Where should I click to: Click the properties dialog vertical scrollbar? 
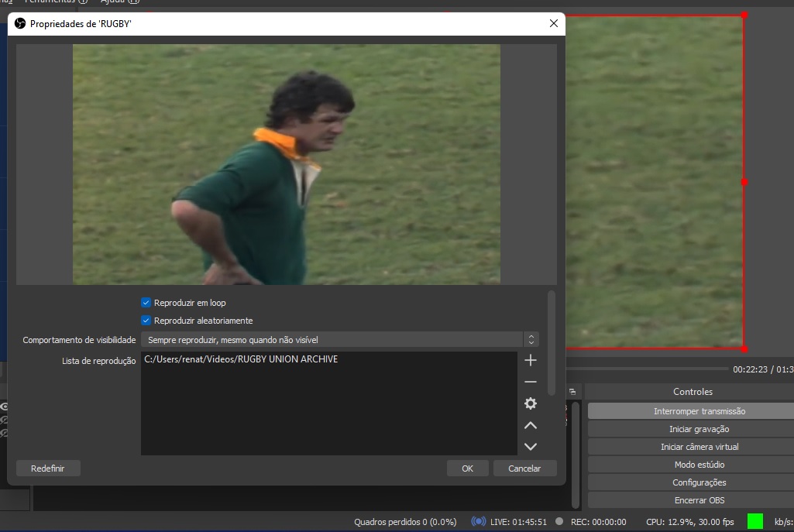click(x=552, y=343)
